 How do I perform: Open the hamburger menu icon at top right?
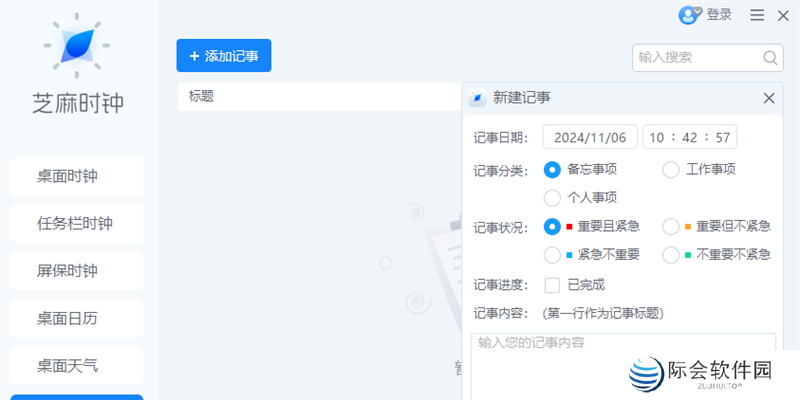click(757, 16)
